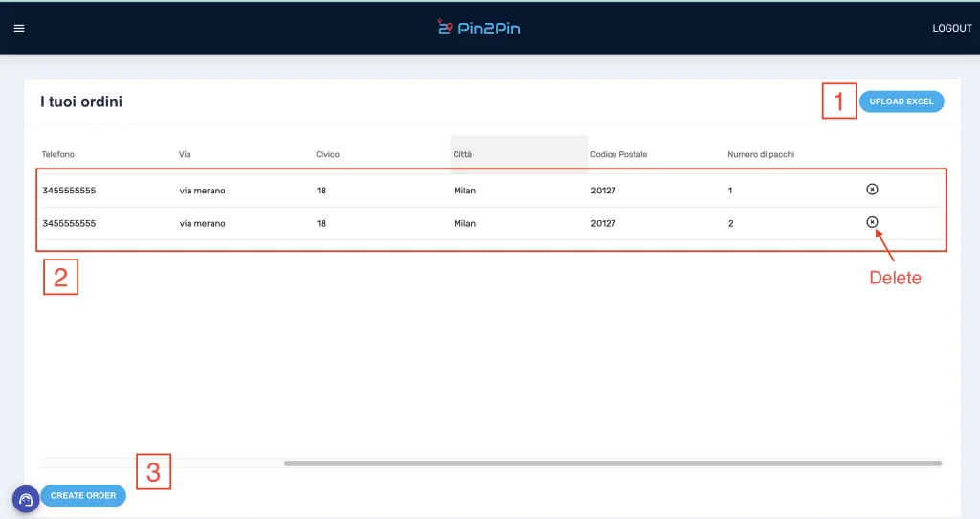Delete the order with 1 package

pos(871,190)
